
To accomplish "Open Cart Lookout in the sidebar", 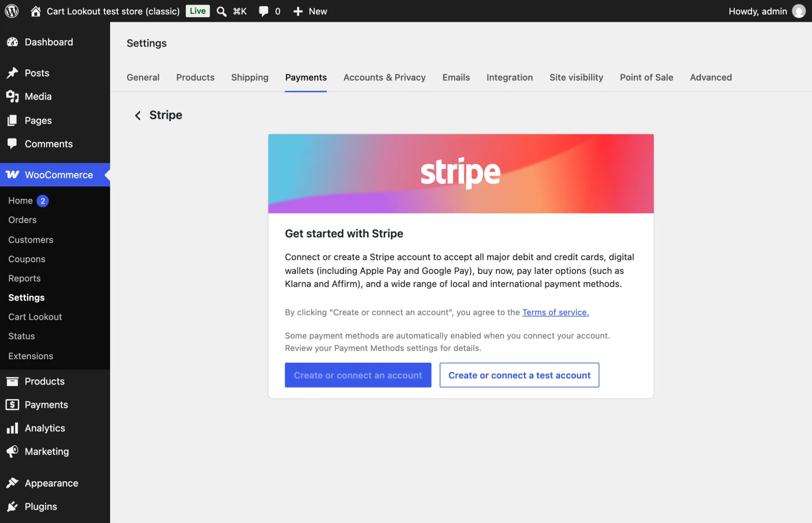I will pyautogui.click(x=35, y=317).
